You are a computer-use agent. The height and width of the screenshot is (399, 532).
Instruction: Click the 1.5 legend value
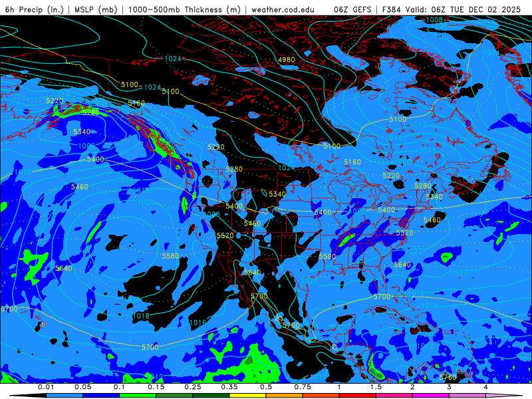[376, 387]
